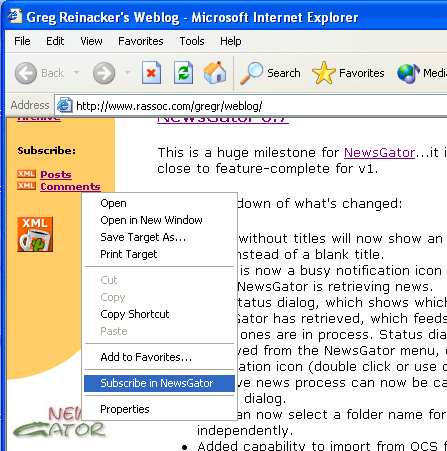Open the NewsGator link in post text
This screenshot has height=451, width=447.
[x=379, y=153]
